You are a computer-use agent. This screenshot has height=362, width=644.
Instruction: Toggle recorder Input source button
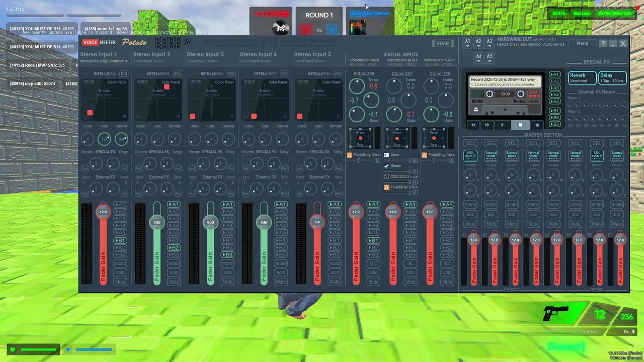533,94
